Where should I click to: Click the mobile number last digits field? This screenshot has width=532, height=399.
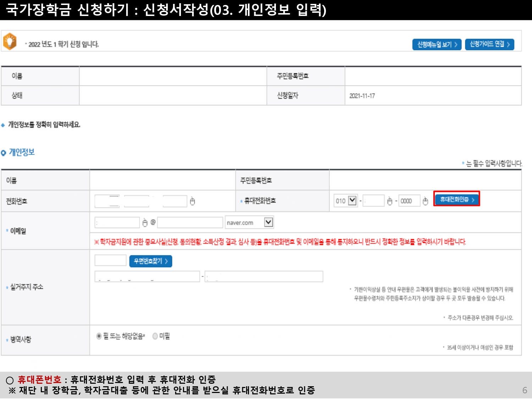(409, 201)
